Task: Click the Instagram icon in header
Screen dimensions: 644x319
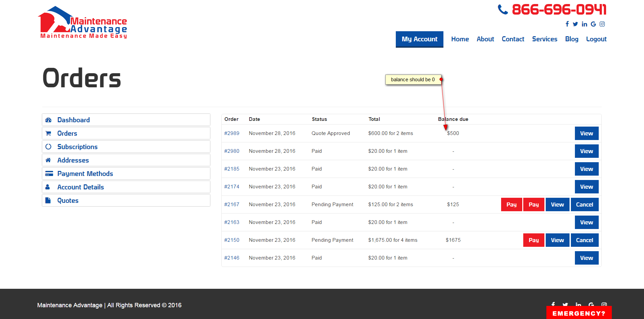Action: [602, 24]
